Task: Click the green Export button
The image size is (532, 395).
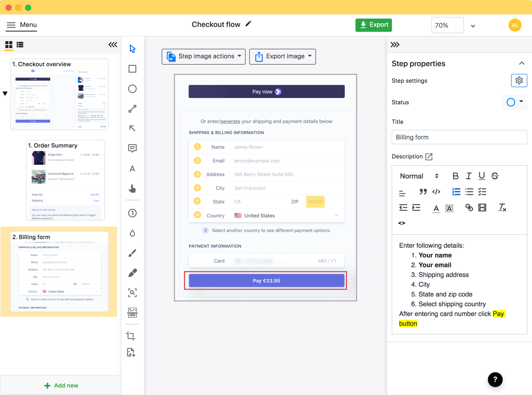Action: coord(374,25)
